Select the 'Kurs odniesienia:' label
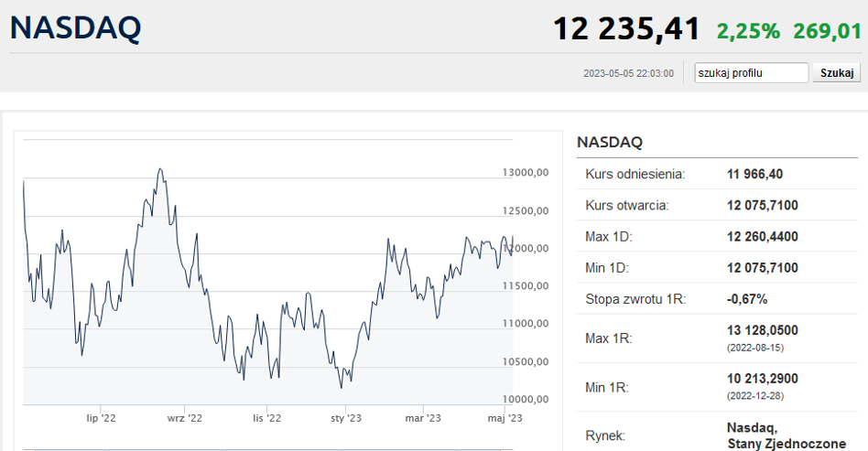Image resolution: width=868 pixels, height=451 pixels. [x=635, y=175]
